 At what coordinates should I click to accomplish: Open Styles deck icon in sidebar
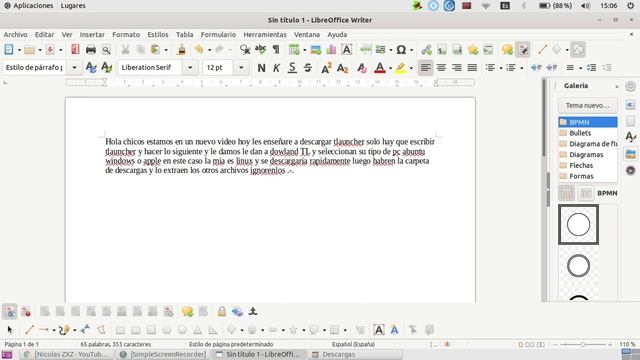tap(631, 137)
